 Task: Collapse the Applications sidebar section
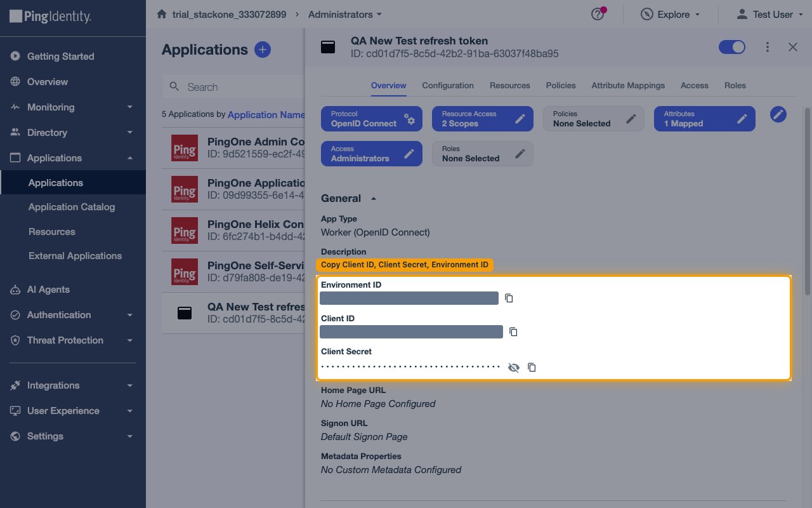click(x=73, y=157)
